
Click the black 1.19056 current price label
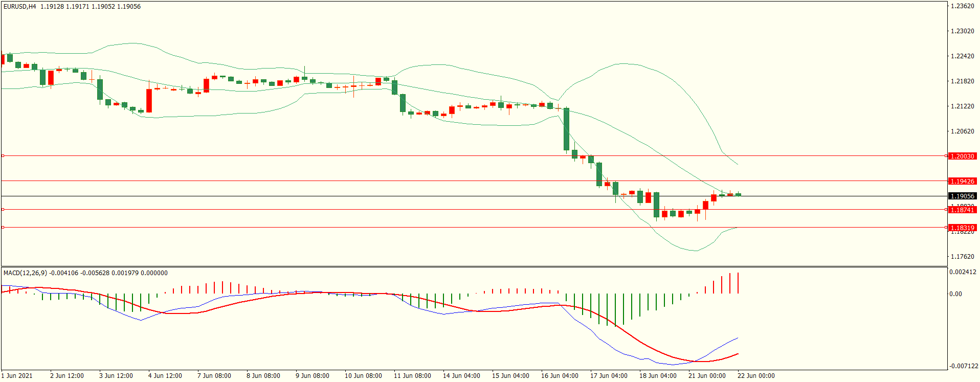point(962,196)
